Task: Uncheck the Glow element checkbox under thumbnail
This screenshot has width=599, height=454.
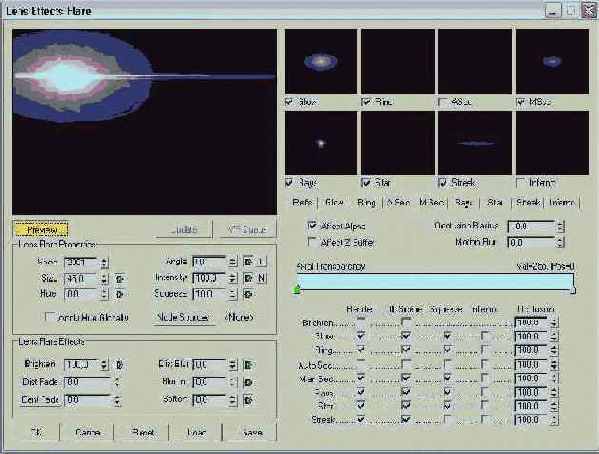Action: (x=290, y=102)
